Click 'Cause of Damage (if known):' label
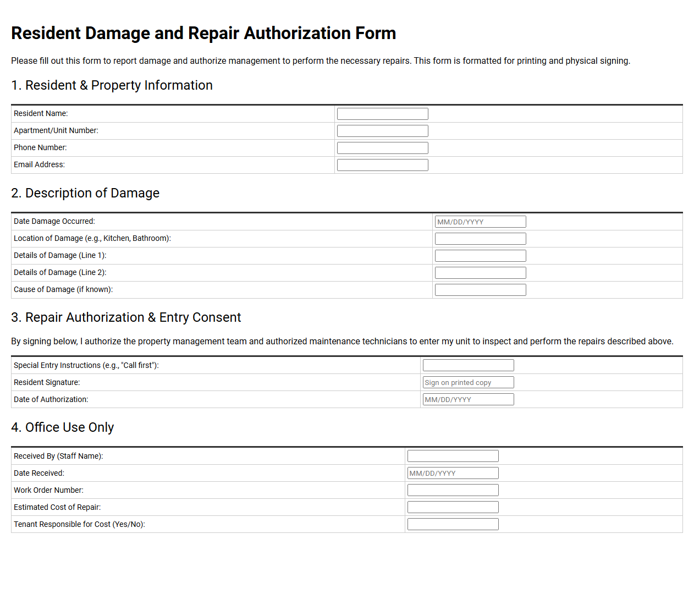Screen dimensions: 694x616 tap(63, 289)
